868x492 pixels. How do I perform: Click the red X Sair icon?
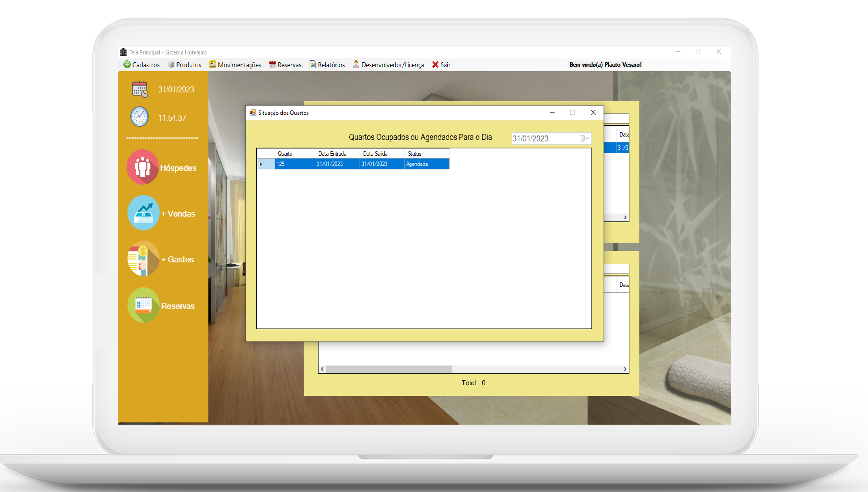[435, 64]
